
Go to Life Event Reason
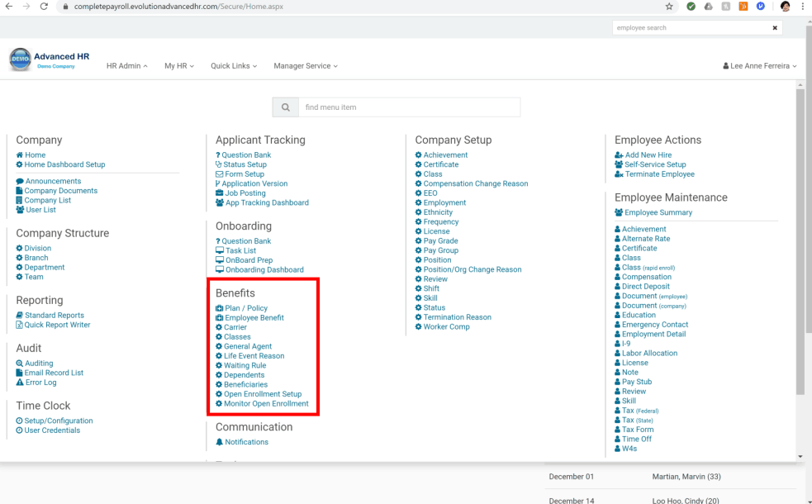pos(254,356)
